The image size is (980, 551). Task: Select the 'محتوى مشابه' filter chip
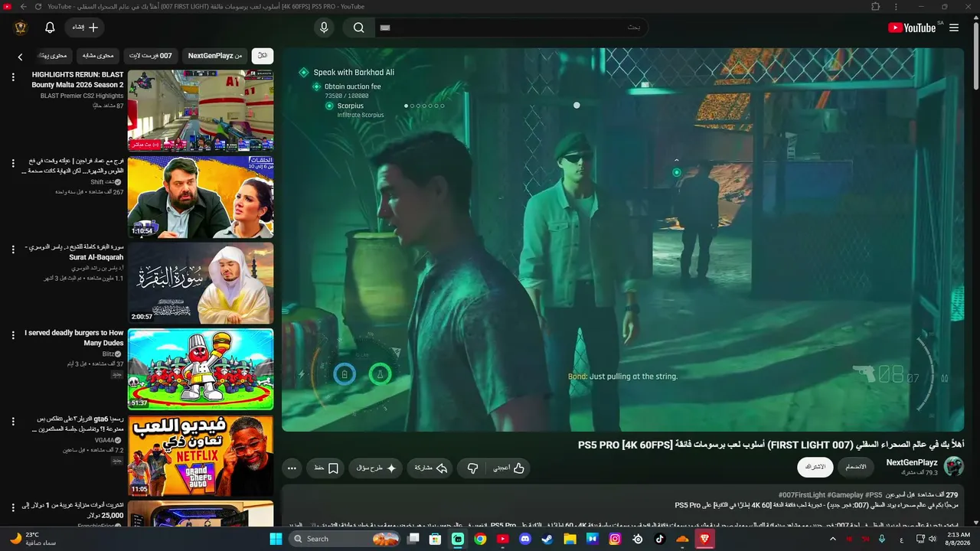point(97,56)
